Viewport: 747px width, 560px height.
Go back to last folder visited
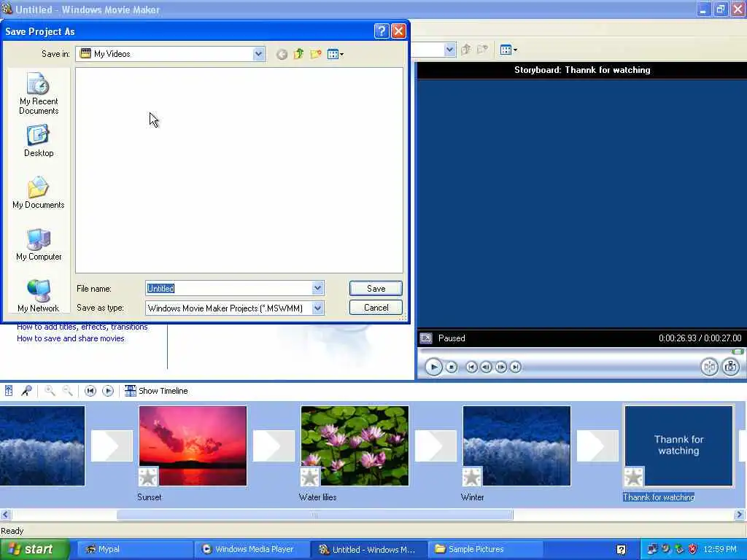[282, 54]
